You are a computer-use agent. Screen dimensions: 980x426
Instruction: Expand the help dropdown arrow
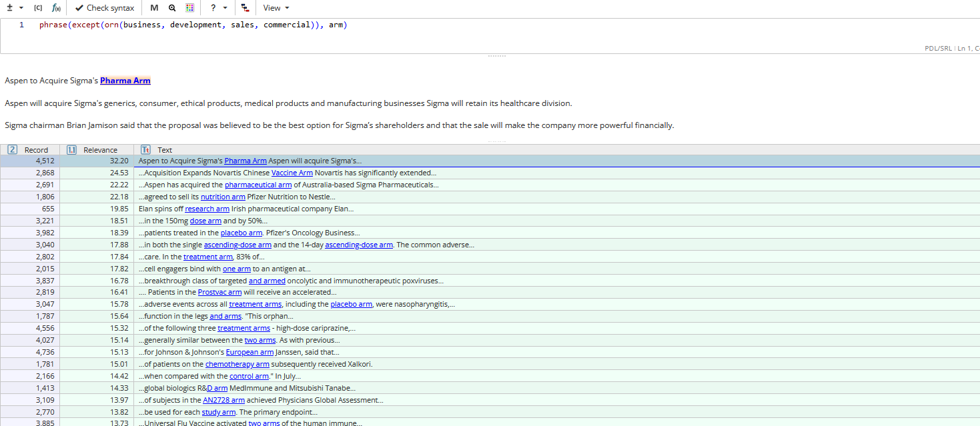pos(225,8)
